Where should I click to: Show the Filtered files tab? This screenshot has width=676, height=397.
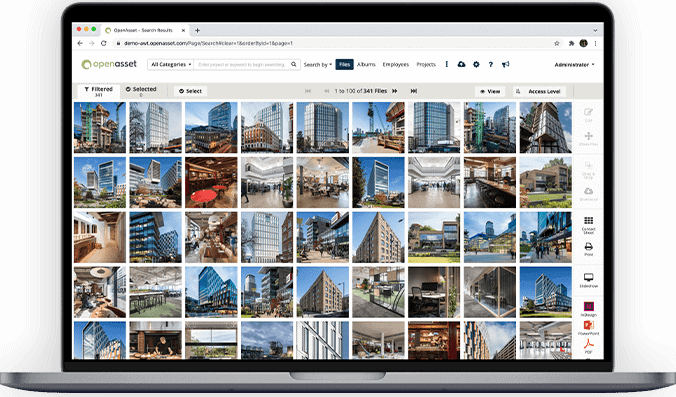99,91
